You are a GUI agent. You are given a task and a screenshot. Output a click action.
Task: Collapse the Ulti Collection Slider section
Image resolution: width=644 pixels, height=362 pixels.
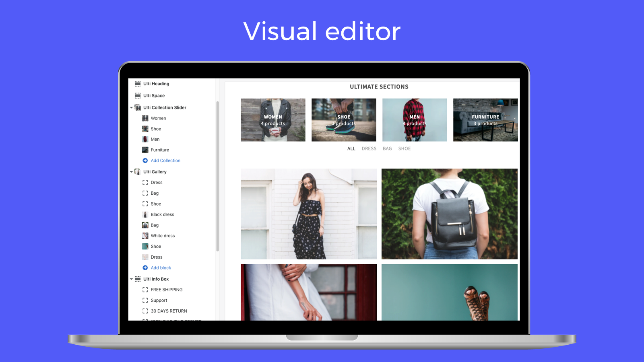tap(131, 107)
